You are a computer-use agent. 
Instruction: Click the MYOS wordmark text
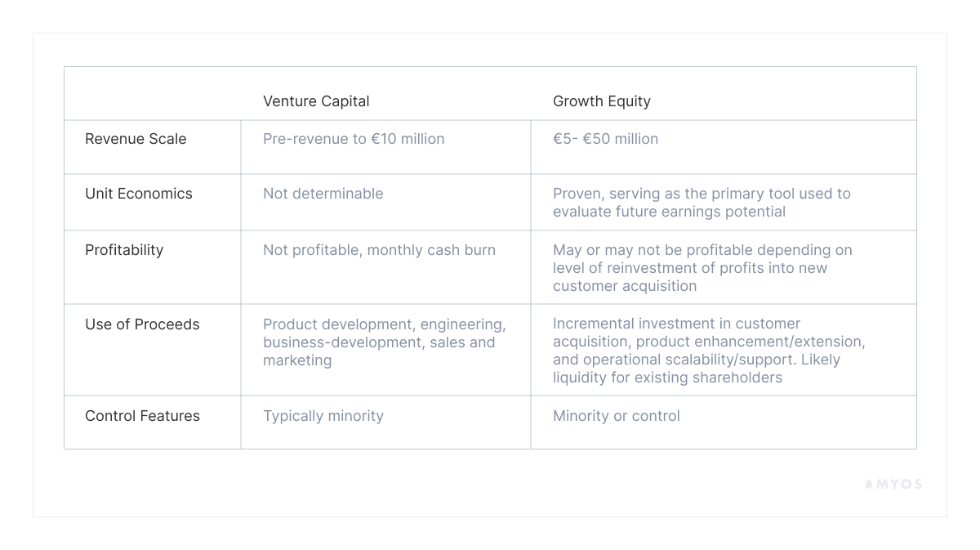[x=899, y=485]
